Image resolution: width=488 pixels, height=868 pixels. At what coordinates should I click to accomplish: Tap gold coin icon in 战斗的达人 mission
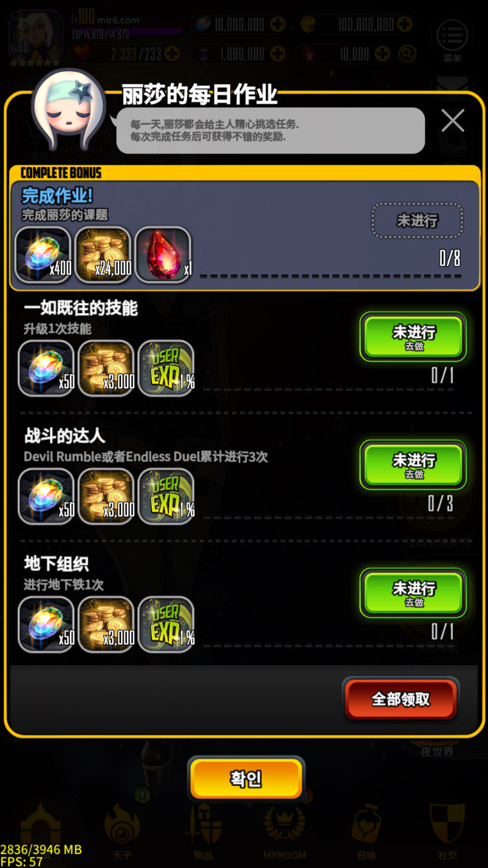[106, 496]
